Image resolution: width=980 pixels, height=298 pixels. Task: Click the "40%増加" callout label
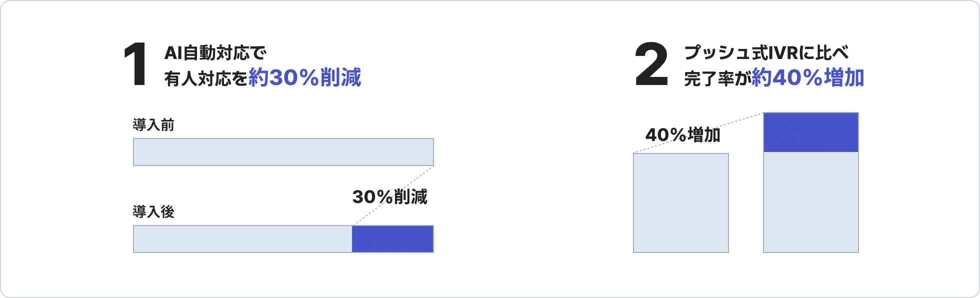pyautogui.click(x=682, y=135)
